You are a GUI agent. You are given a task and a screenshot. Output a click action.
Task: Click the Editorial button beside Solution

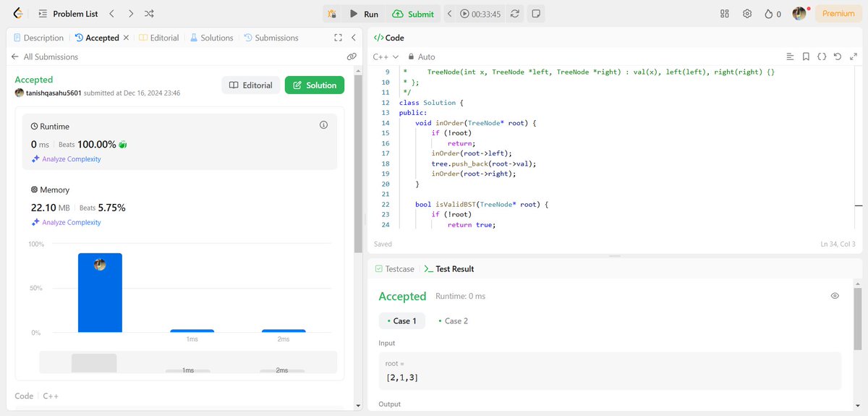(x=251, y=85)
